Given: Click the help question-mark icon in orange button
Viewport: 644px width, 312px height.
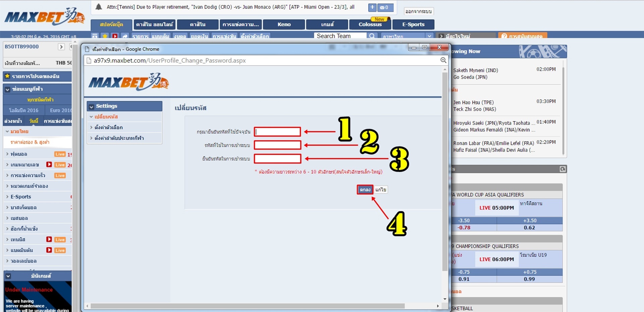Looking at the screenshot, I should 504,36.
